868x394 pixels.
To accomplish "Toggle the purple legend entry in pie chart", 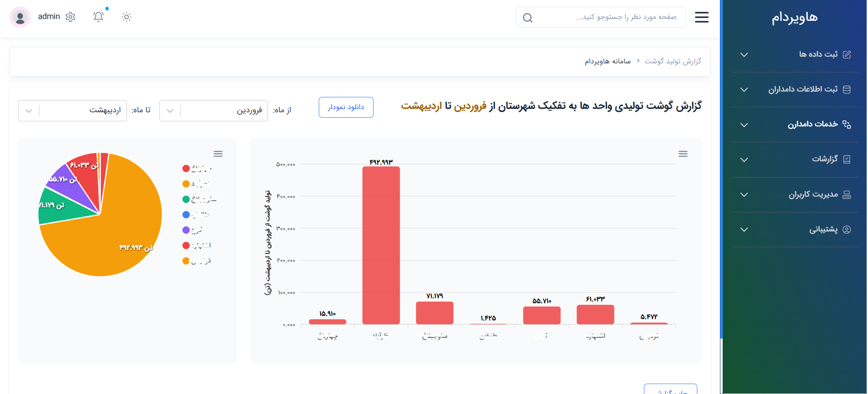I will [x=186, y=230].
